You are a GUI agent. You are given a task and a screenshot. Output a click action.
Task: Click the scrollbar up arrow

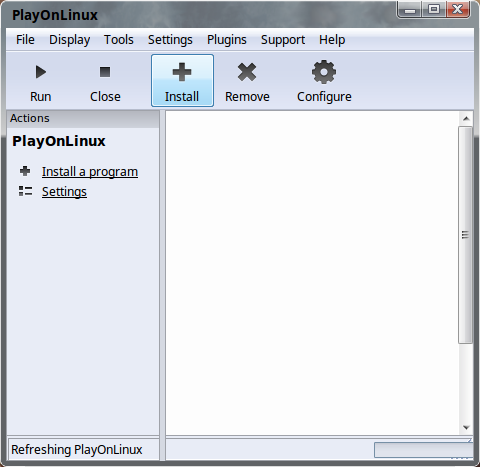[466, 119]
